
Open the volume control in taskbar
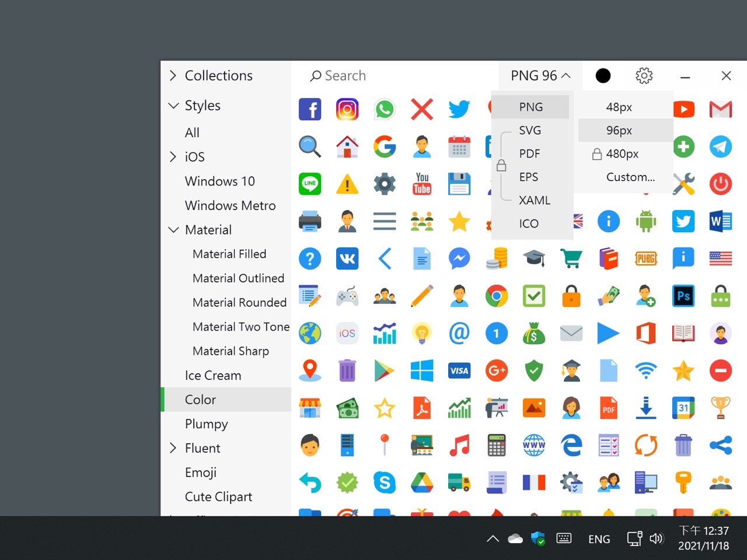click(657, 538)
